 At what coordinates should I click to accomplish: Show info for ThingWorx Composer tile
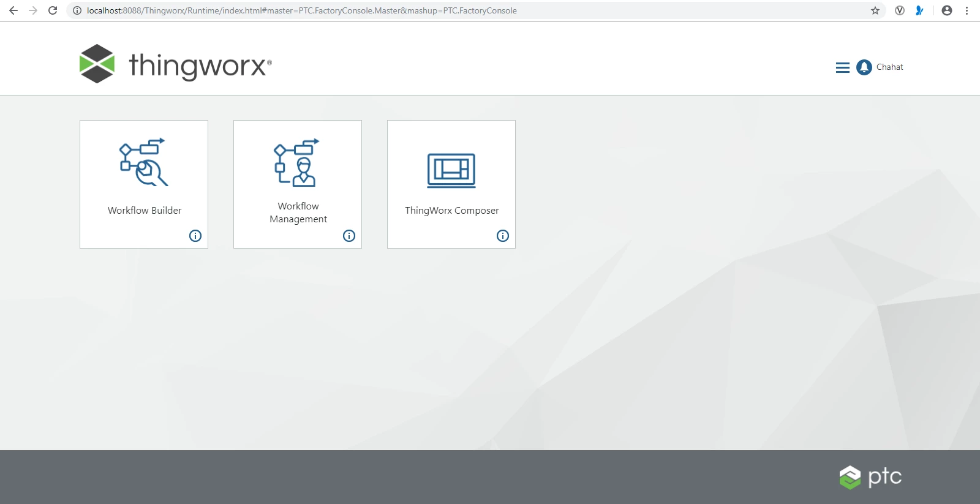click(503, 236)
